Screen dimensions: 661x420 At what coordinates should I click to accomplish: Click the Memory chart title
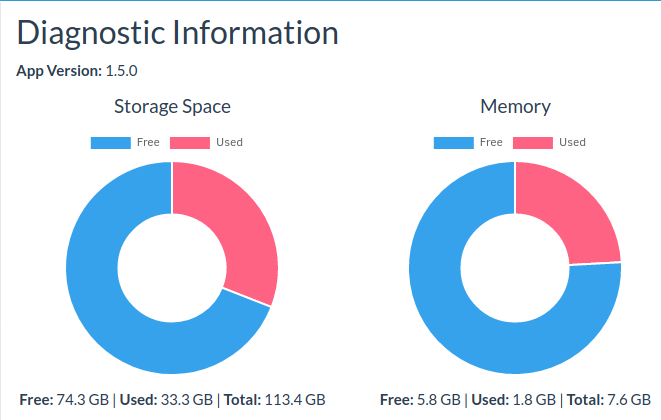(515, 106)
